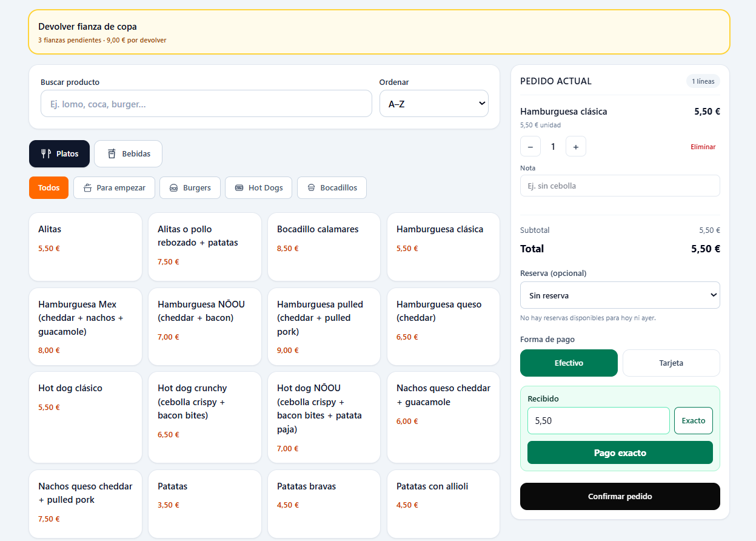Click the Recibido amount field
Image resolution: width=756 pixels, height=541 pixels.
598,420
